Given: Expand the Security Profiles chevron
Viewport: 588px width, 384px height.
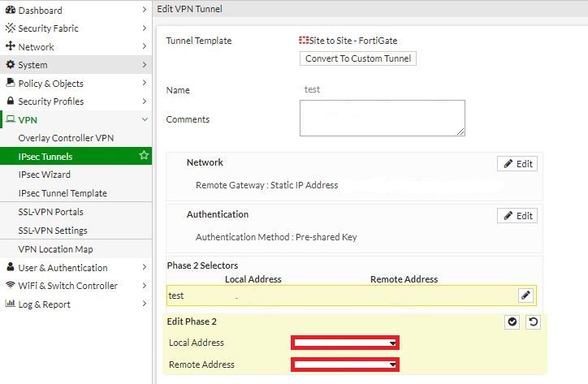Looking at the screenshot, I should point(145,101).
